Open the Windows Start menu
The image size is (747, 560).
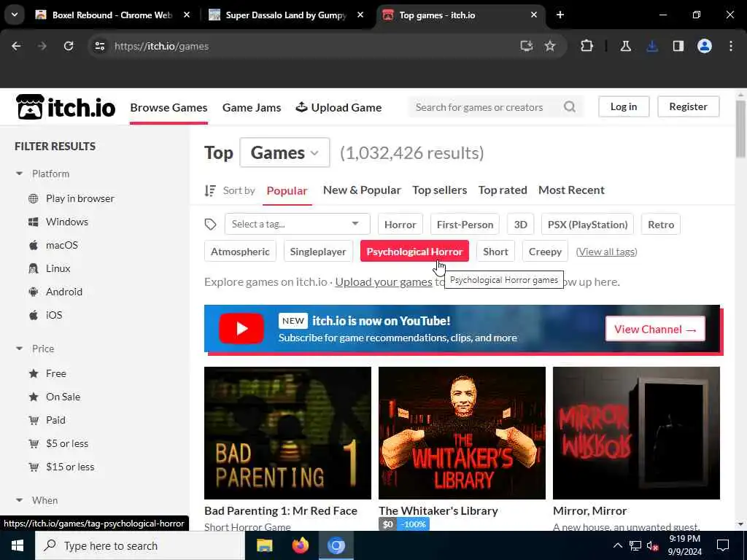pyautogui.click(x=18, y=545)
